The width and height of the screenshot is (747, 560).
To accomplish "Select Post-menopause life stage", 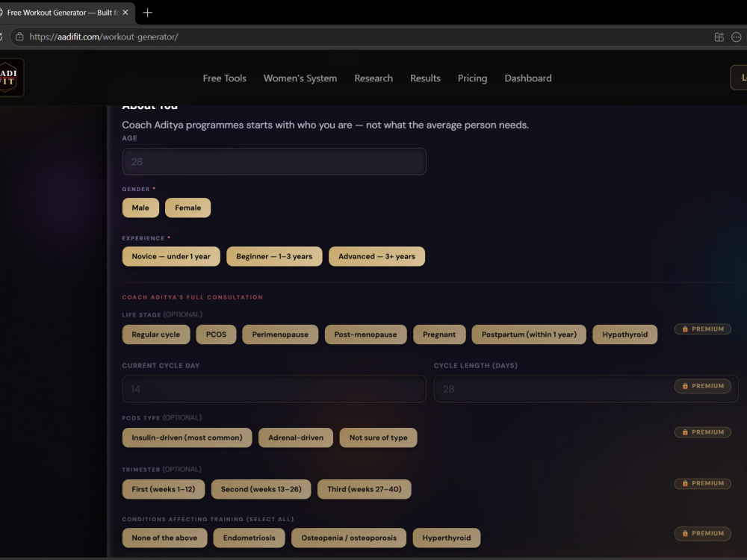I will click(x=366, y=335).
